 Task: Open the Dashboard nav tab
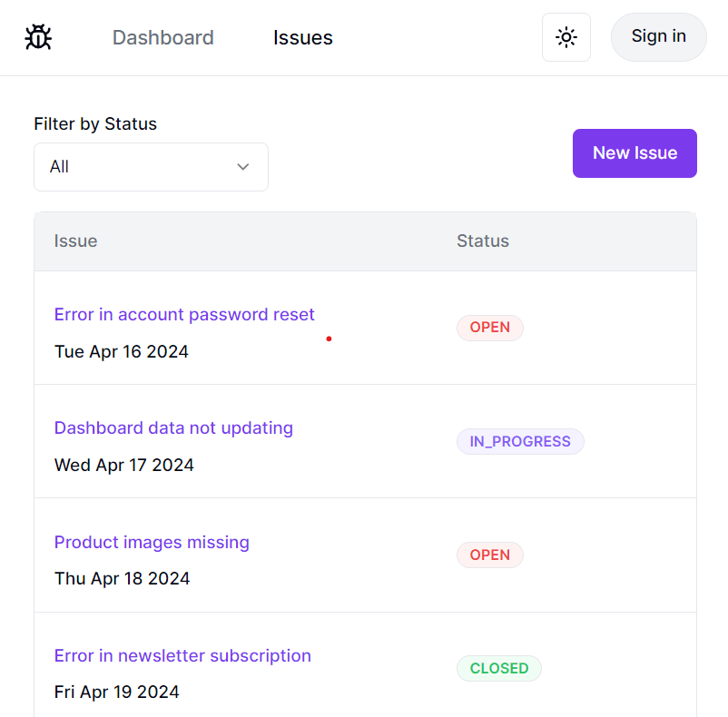coord(163,37)
